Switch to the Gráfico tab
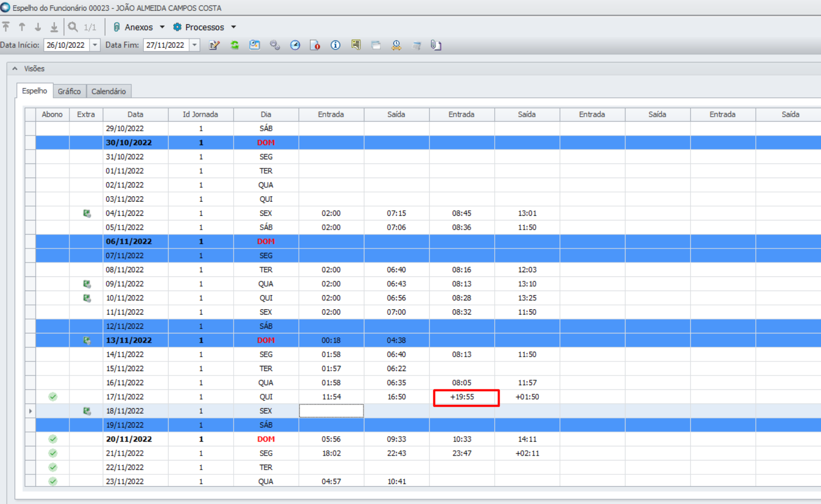This screenshot has height=504, width=821. click(x=69, y=91)
